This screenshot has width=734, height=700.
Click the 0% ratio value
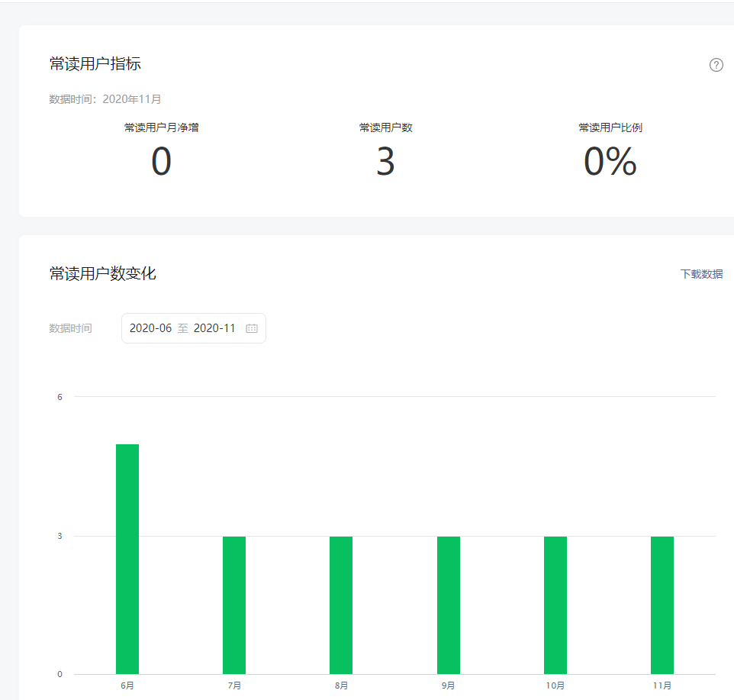click(610, 161)
